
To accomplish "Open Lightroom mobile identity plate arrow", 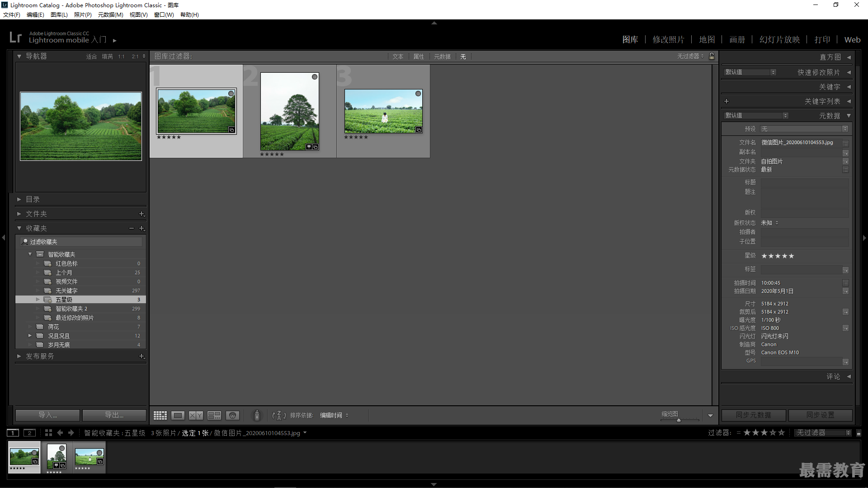I will (115, 41).
